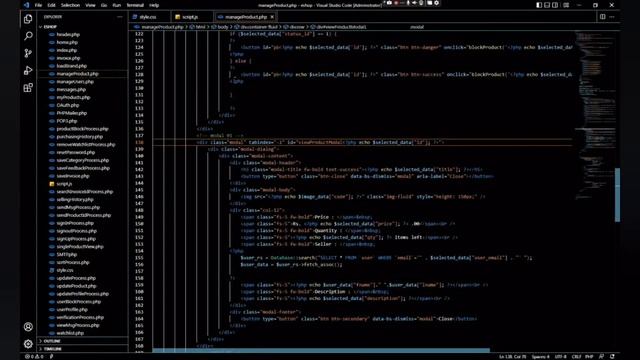The width and height of the screenshot is (640, 360).
Task: Click the Split Editor Right icon
Action: pyautogui.click(x=602, y=17)
